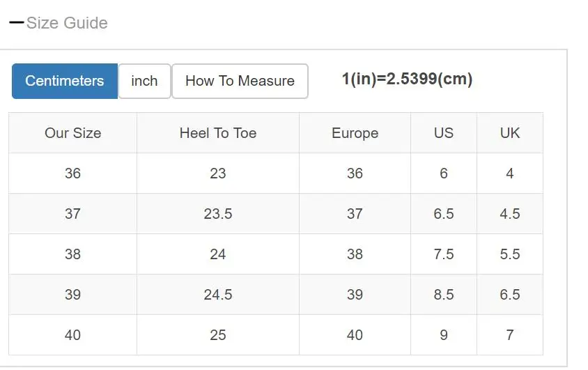Select Our Size 36 row cell
588x370 pixels.
pyautogui.click(x=72, y=174)
